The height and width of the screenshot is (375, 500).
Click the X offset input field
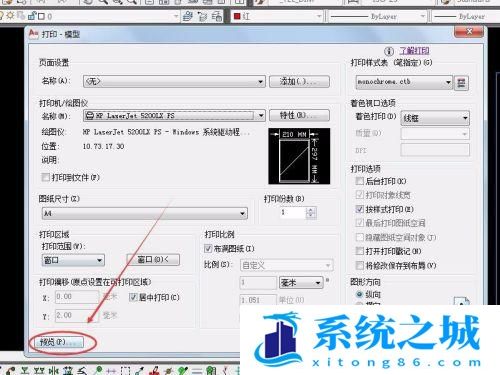pos(77,297)
